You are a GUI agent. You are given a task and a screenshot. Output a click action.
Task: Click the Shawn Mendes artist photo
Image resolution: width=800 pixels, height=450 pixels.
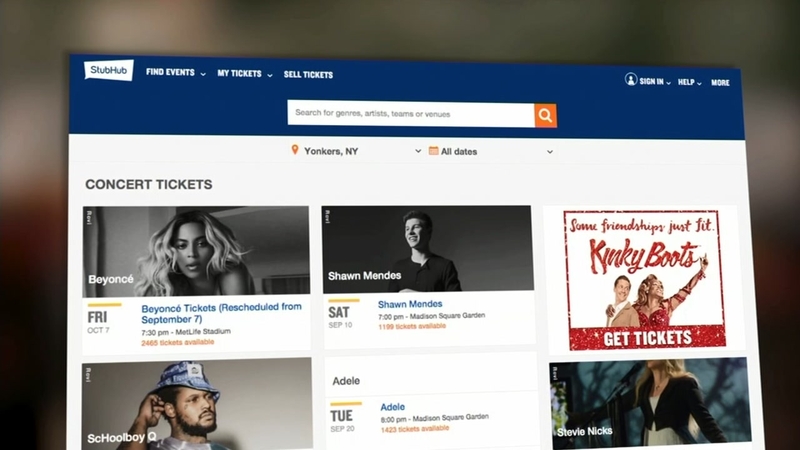pos(428,248)
